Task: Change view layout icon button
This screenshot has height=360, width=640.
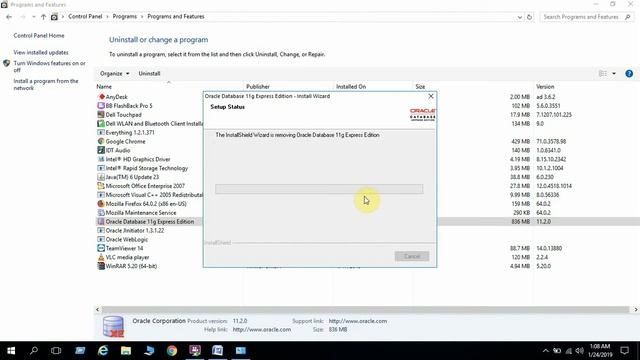Action: 603,73
